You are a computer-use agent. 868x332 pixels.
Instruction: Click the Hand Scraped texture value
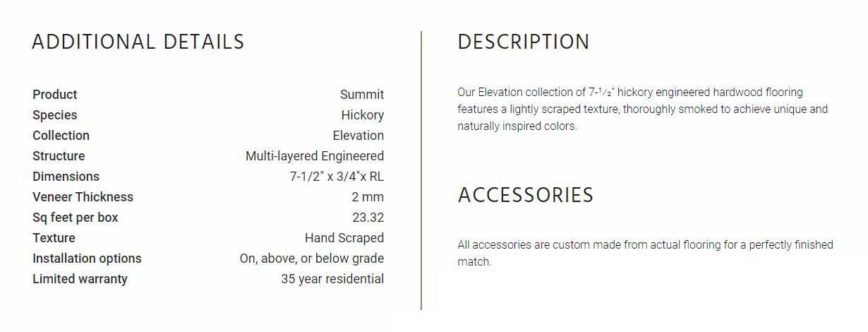point(344,238)
